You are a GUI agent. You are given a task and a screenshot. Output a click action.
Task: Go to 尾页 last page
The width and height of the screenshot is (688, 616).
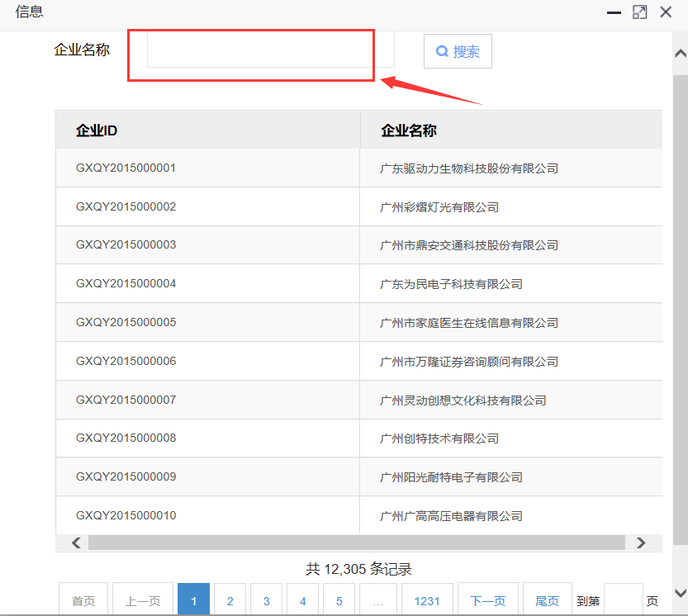click(x=547, y=600)
